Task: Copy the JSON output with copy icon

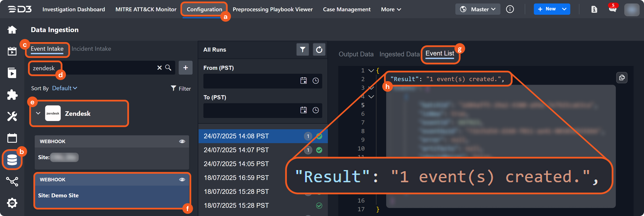Action: coord(621,78)
